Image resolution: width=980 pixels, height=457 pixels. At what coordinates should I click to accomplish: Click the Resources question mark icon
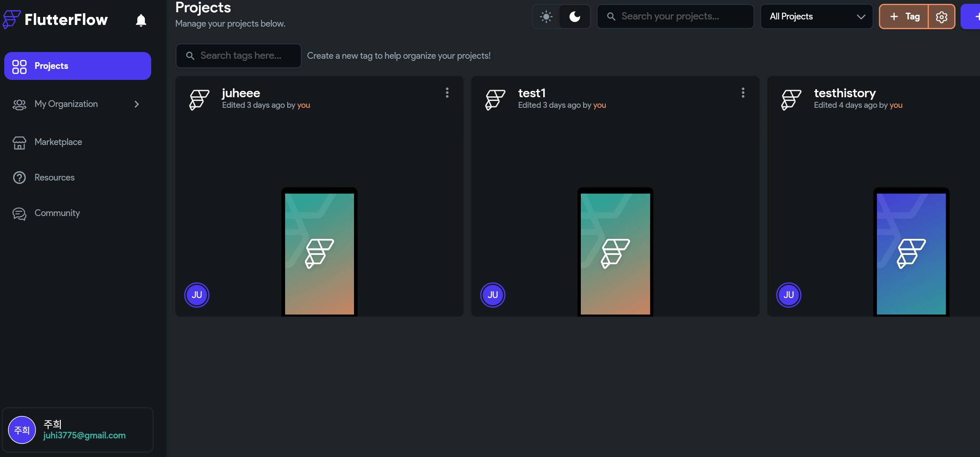19,178
